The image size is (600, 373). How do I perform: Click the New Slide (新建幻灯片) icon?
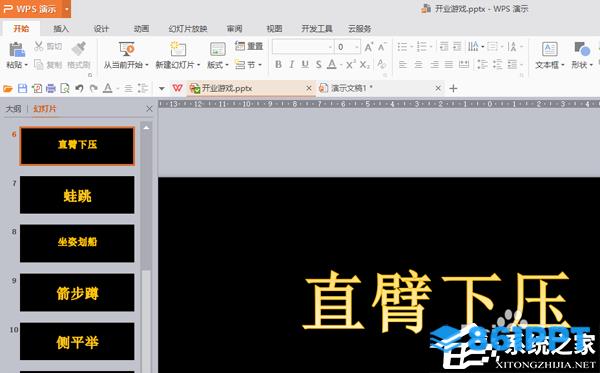tap(178, 49)
